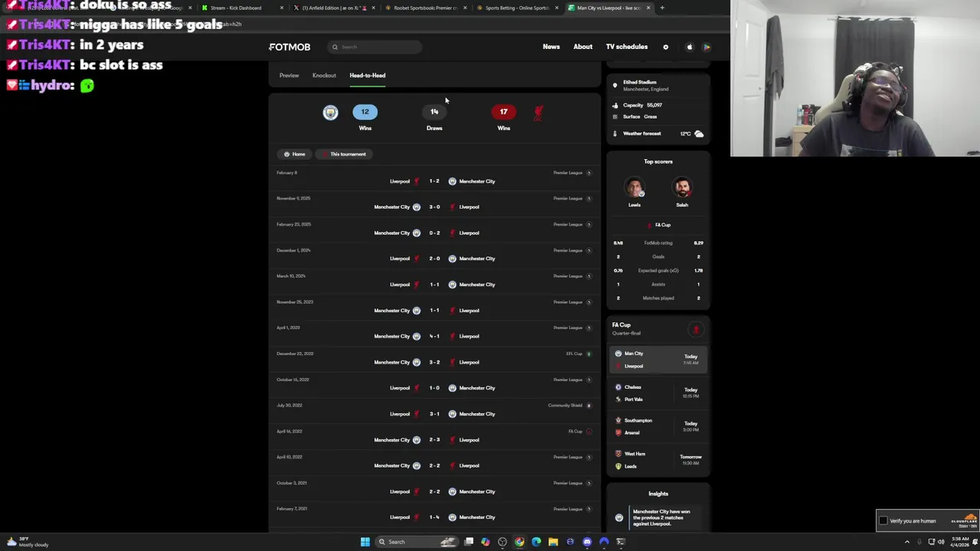Screen dimensions: 980x551
Task: Click the Liverpool crest by 17 wins
Action: pos(537,113)
